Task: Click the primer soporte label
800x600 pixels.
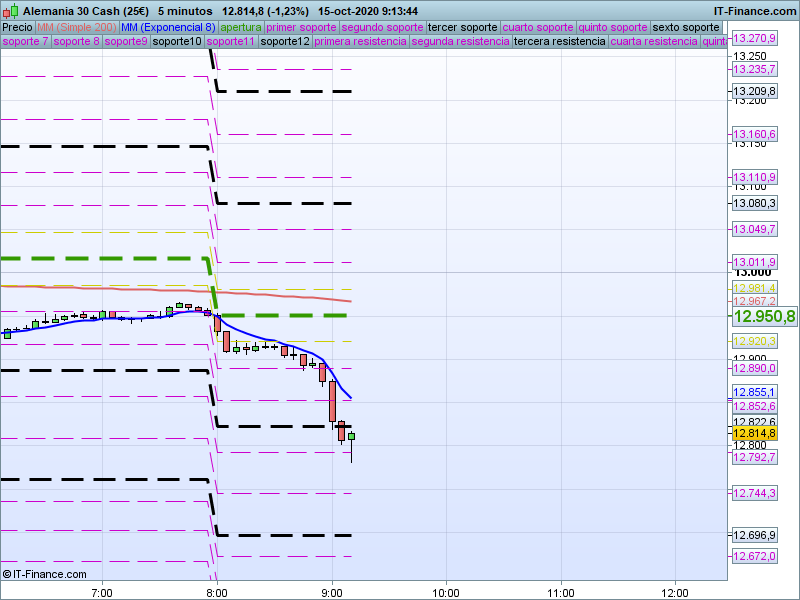Action: pos(302,27)
